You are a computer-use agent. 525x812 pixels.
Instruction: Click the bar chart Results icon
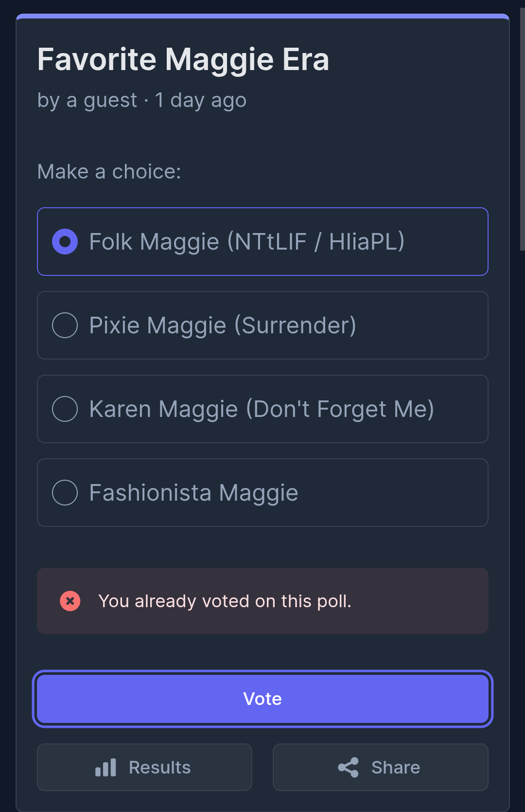105,768
